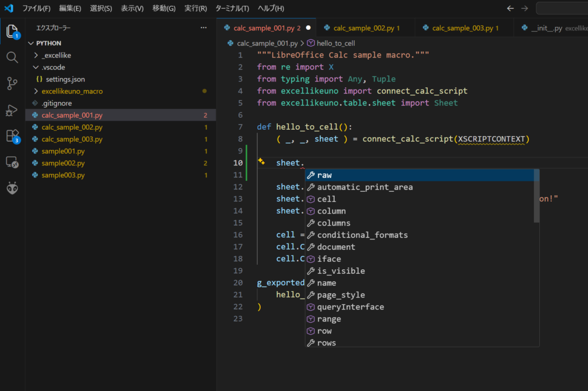Open the PlatformIO alien icon
The image size is (588, 391).
click(x=12, y=188)
